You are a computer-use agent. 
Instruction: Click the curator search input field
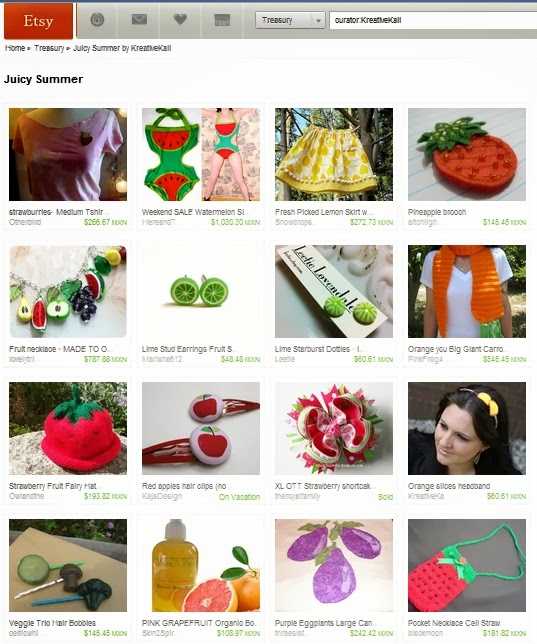click(433, 20)
